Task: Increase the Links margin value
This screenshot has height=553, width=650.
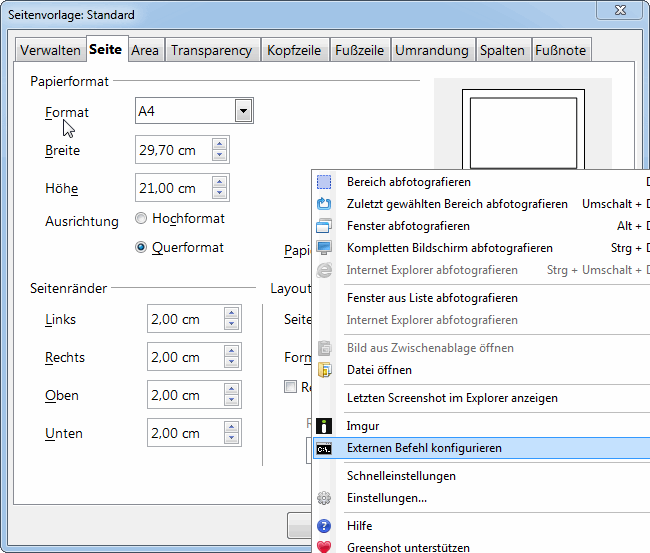Action: tap(231, 313)
